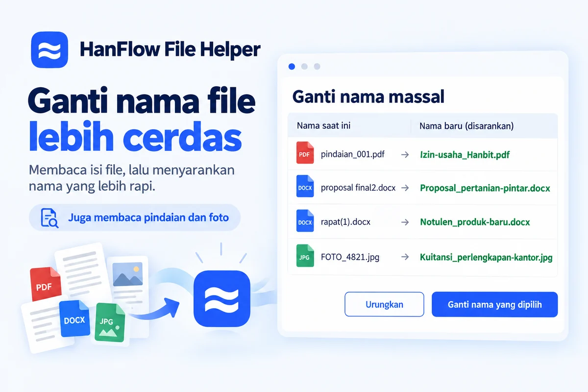Image resolution: width=588 pixels, height=392 pixels.
Task: Click the blue headline words lebih cerdas
Action: point(135,136)
